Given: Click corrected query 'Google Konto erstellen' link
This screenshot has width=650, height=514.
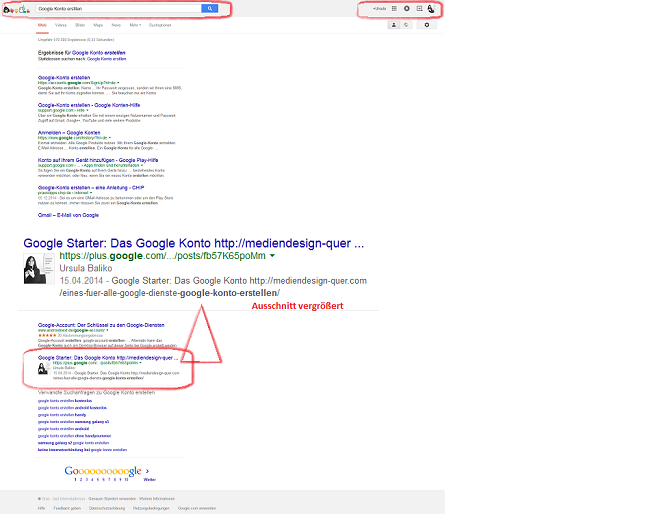Looking at the screenshot, I should [x=99, y=53].
